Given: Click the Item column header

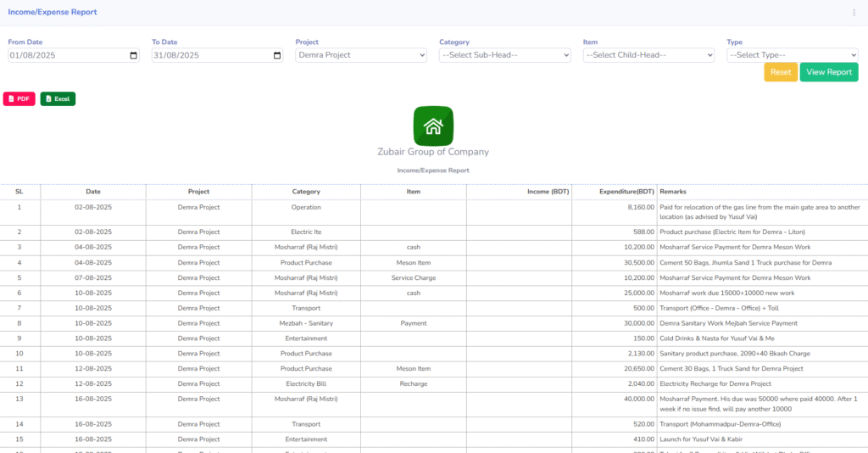Looking at the screenshot, I should (x=414, y=192).
